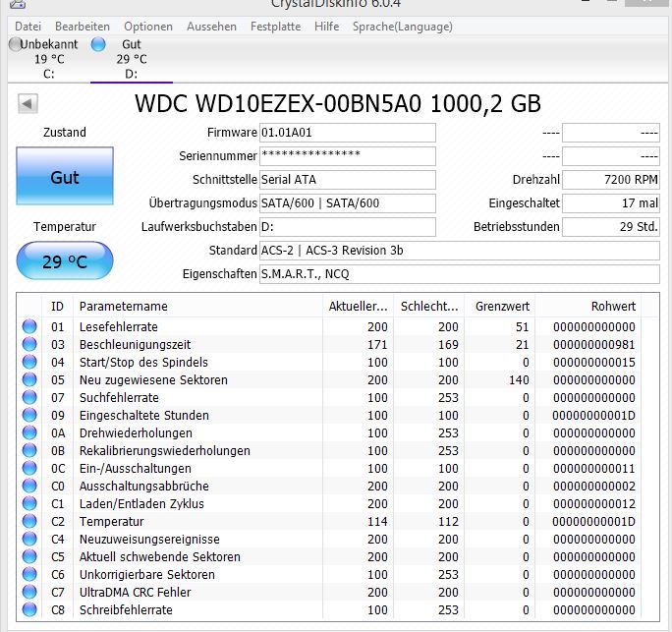The height and width of the screenshot is (632, 672).
Task: Click status icon of Beschleunigungszeit row
Action: [x=29, y=344]
